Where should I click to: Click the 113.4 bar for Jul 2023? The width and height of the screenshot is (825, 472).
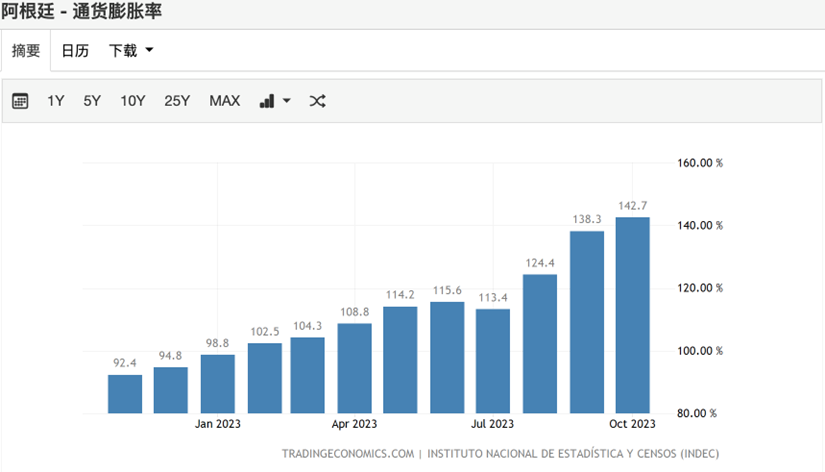pyautogui.click(x=493, y=360)
